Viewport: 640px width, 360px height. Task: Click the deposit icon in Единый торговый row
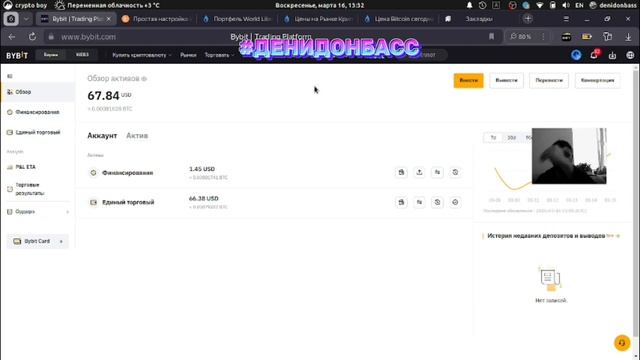coord(401,202)
